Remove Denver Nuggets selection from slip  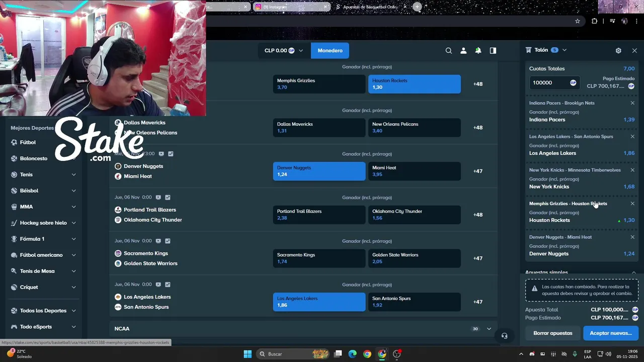(x=632, y=237)
